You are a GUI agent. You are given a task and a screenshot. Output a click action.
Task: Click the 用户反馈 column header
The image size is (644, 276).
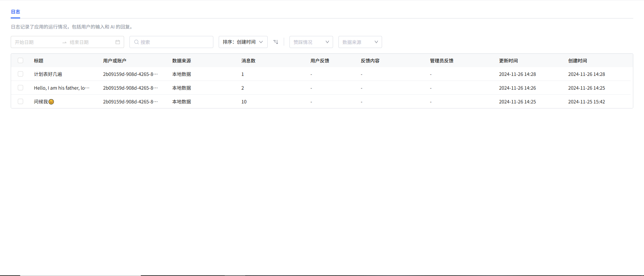click(x=320, y=61)
